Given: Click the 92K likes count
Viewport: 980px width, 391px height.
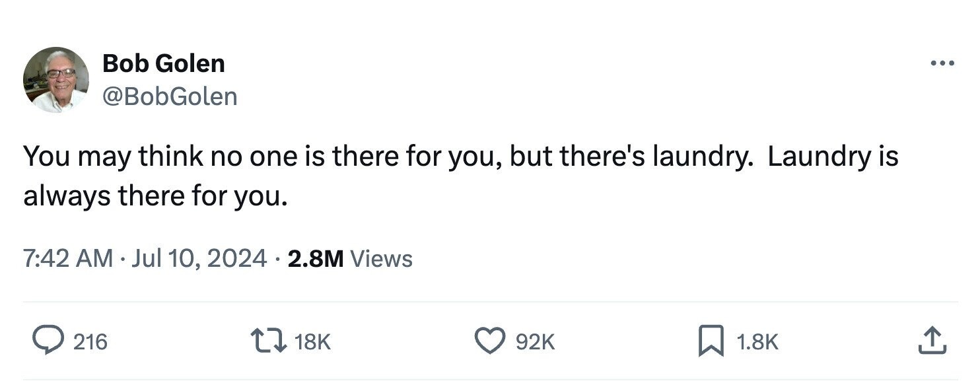Looking at the screenshot, I should coord(535,342).
